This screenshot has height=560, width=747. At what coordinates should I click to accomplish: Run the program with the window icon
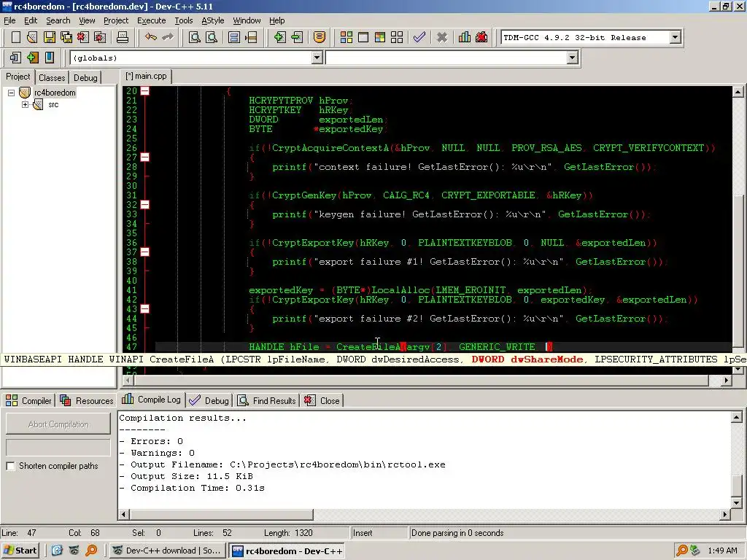point(363,37)
